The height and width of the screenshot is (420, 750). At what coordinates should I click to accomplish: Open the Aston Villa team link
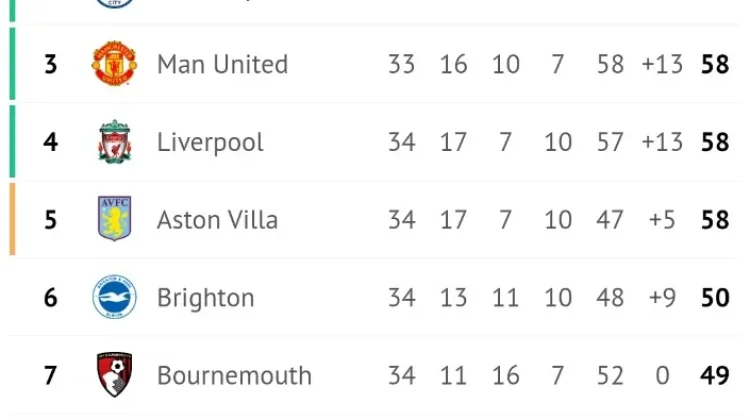point(217,220)
